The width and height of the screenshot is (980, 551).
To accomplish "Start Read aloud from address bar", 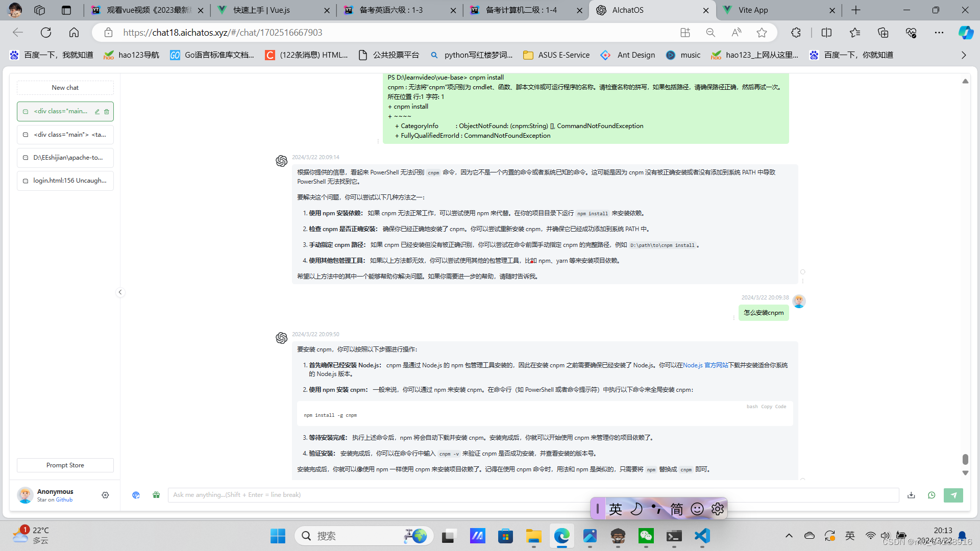I will (x=736, y=33).
